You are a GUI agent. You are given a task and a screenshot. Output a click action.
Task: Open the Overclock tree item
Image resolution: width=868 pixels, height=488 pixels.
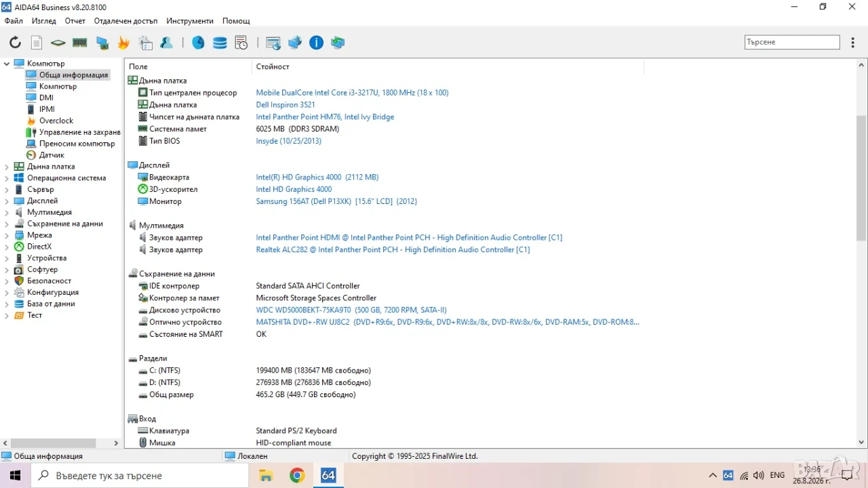click(x=56, y=121)
